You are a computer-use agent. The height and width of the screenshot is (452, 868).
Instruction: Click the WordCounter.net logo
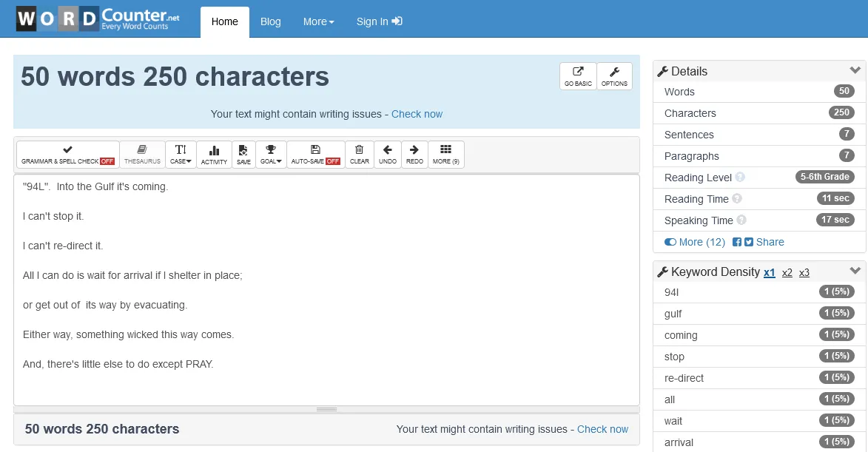(98, 18)
